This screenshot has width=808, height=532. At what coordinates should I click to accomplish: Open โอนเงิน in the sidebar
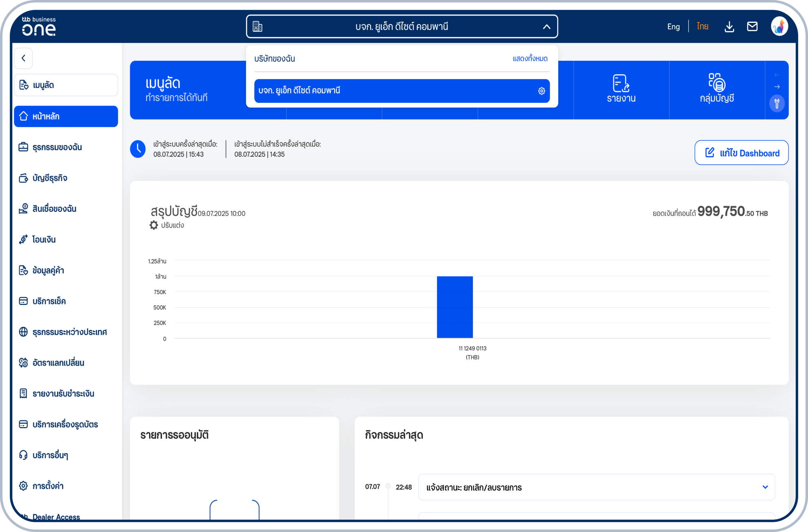pyautogui.click(x=44, y=240)
